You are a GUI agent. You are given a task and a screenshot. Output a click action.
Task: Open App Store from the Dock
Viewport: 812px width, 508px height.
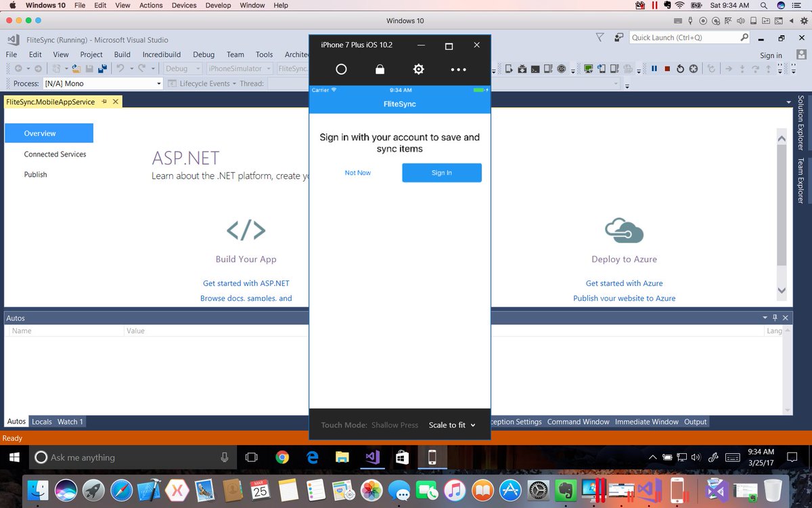(510, 489)
